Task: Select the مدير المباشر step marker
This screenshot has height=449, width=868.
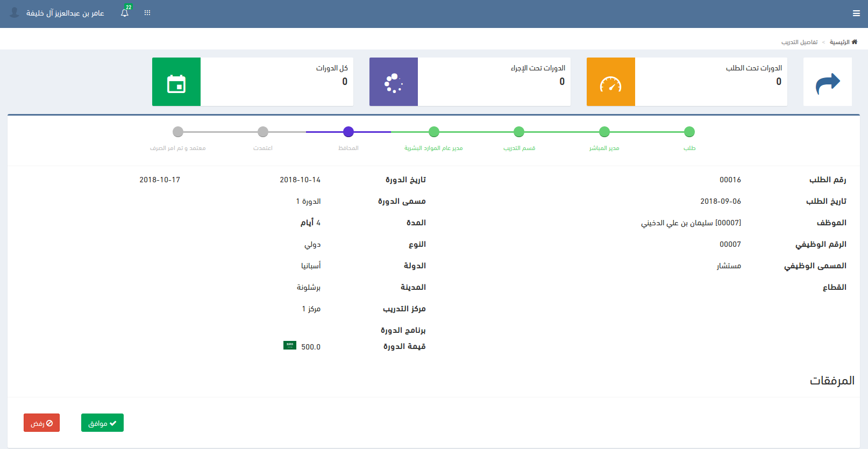Action: click(604, 132)
